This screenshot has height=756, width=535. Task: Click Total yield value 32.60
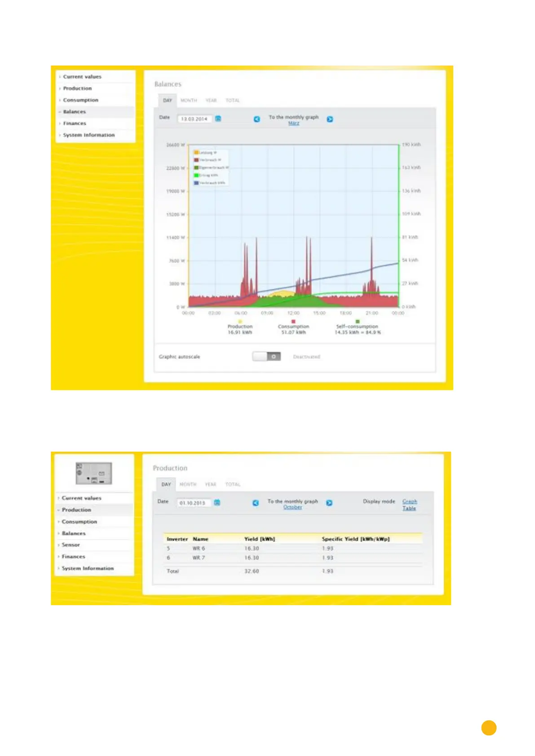coord(252,571)
